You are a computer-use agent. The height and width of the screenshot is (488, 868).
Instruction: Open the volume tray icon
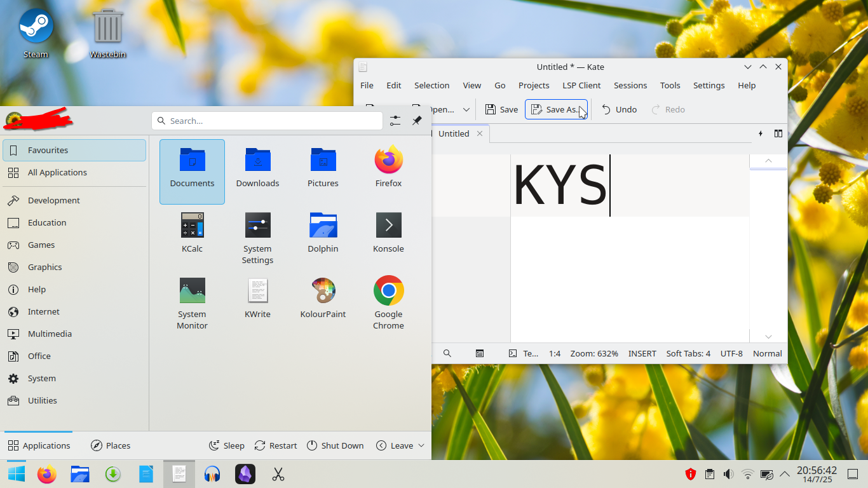[x=729, y=474]
